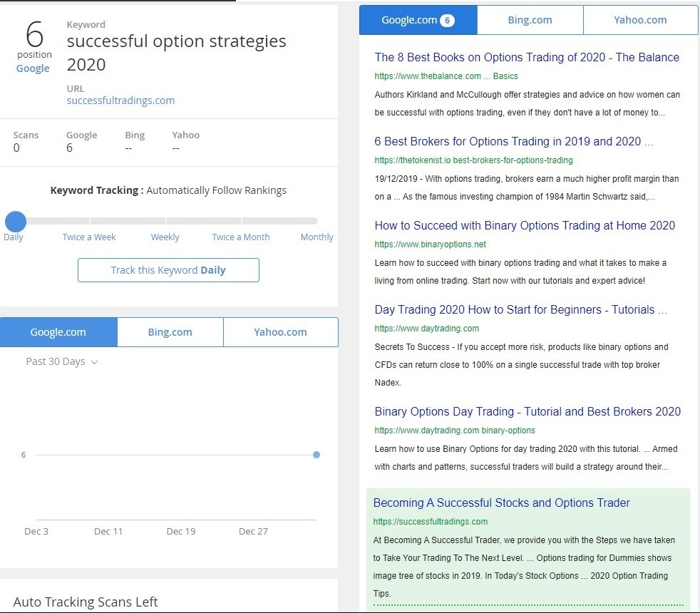This screenshot has width=700, height=613.
Task: Click 'Dec 27' chart axis label
Action: [x=253, y=531]
